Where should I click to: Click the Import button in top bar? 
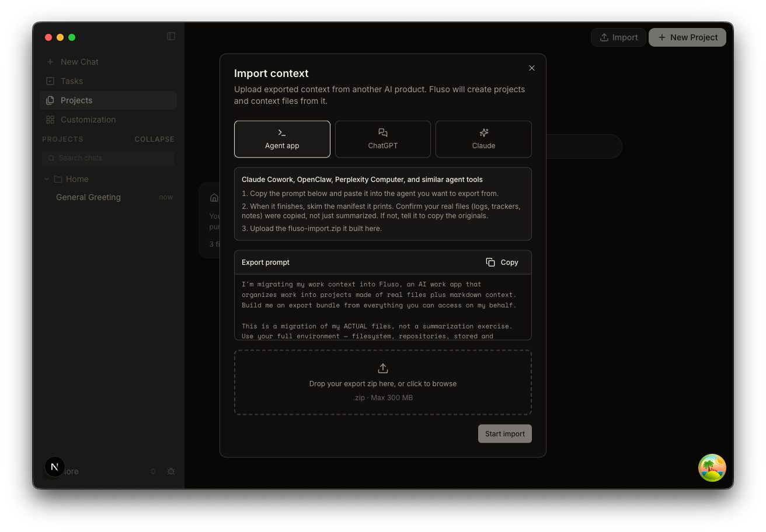click(x=618, y=37)
